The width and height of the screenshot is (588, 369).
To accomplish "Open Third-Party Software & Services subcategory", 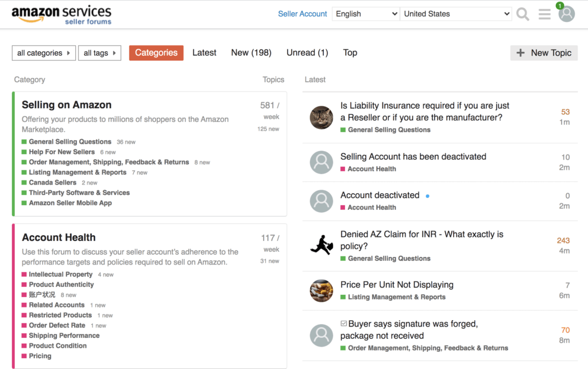I will (x=79, y=193).
